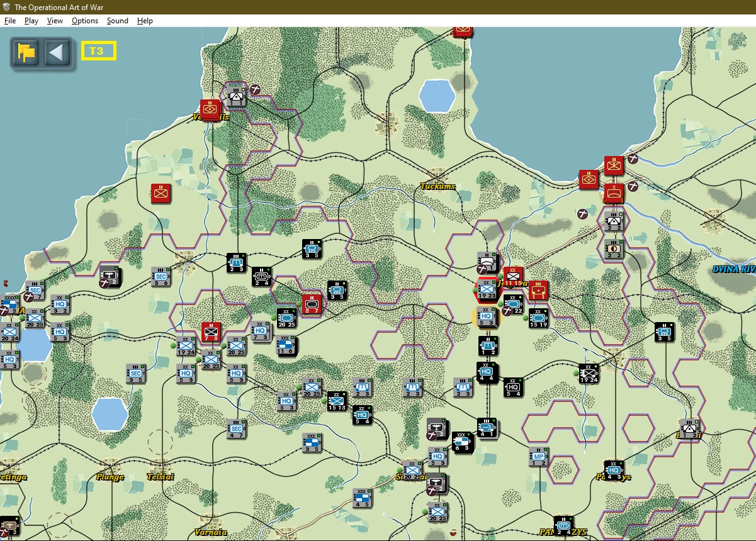Select the red unit marked 1 1

coord(538,290)
